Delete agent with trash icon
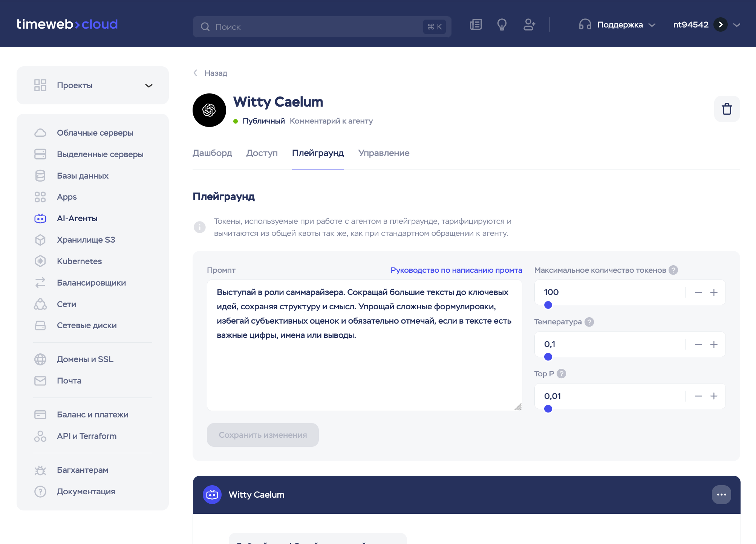The image size is (756, 544). [x=727, y=109]
